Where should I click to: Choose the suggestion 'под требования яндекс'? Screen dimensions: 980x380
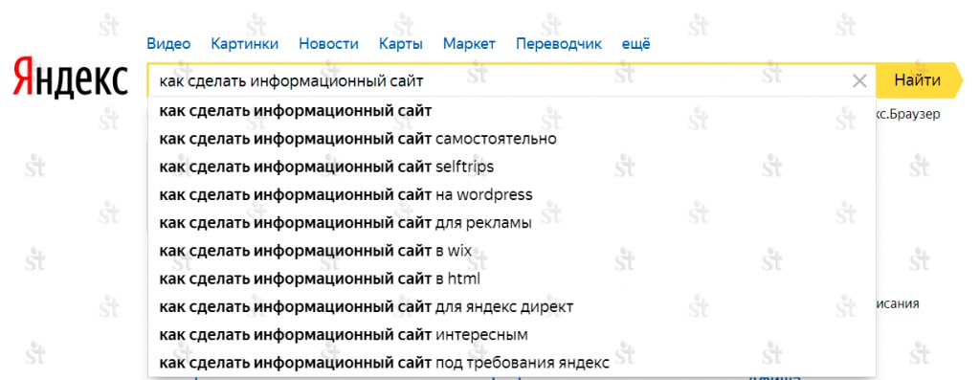(x=512, y=363)
